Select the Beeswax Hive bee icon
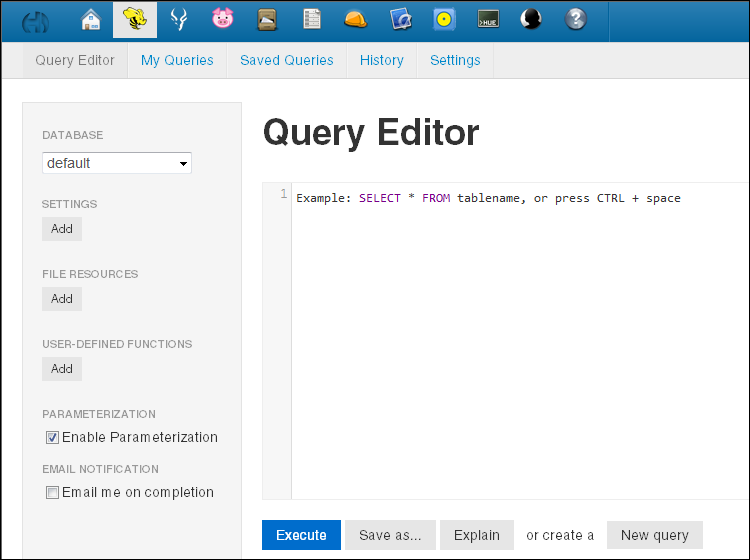The width and height of the screenshot is (750, 560). click(x=134, y=20)
